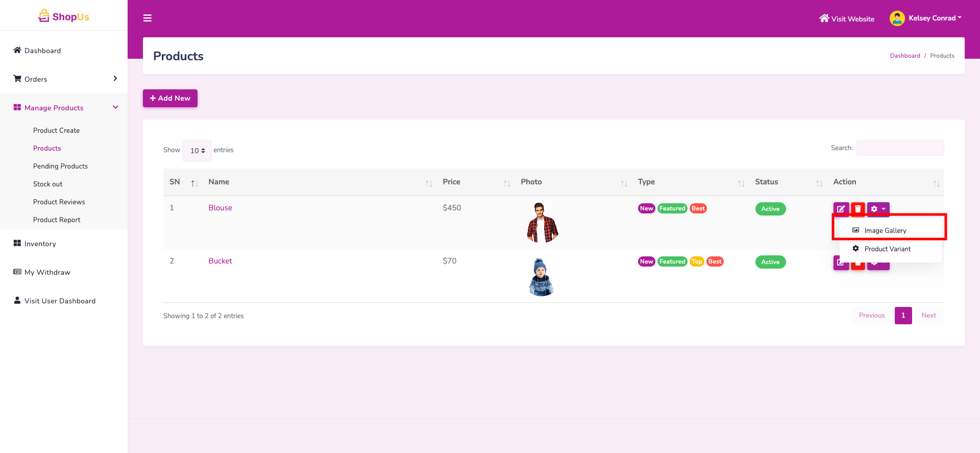
Task: Select Product Variant from dropdown menu
Action: click(x=887, y=249)
